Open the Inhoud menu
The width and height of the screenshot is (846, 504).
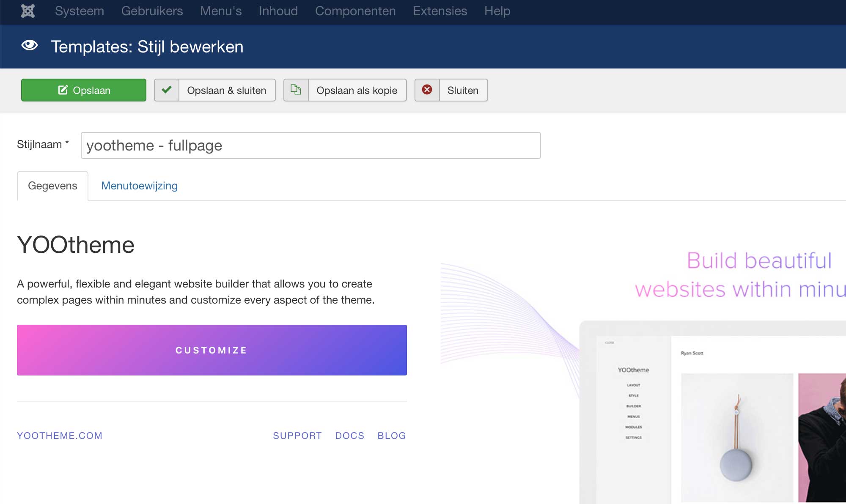pos(278,11)
